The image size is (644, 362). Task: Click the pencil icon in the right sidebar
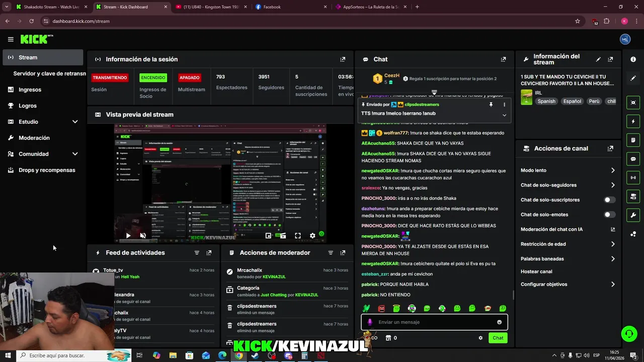(633, 78)
